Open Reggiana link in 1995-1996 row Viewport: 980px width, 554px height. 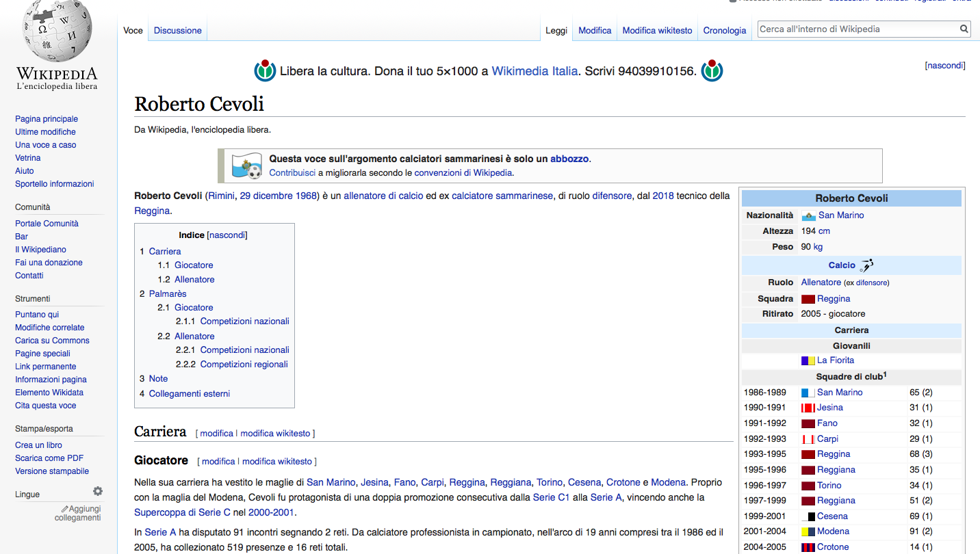tap(836, 470)
